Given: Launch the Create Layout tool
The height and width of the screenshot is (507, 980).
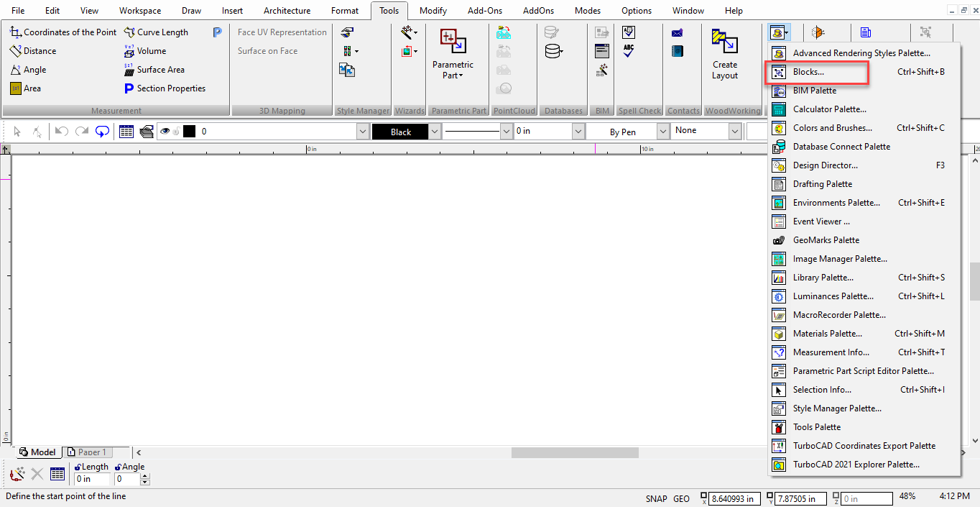Looking at the screenshot, I should tap(725, 55).
